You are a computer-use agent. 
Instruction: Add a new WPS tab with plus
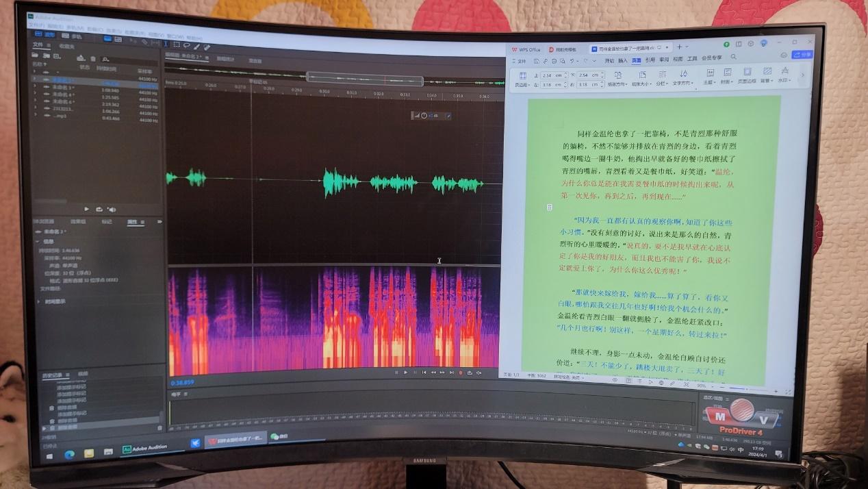coord(680,47)
